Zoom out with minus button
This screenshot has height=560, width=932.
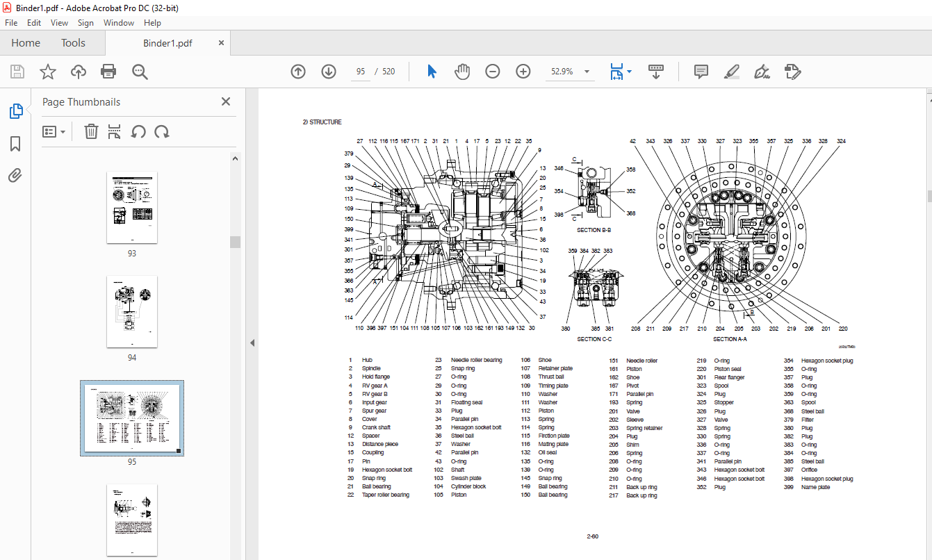pyautogui.click(x=493, y=72)
